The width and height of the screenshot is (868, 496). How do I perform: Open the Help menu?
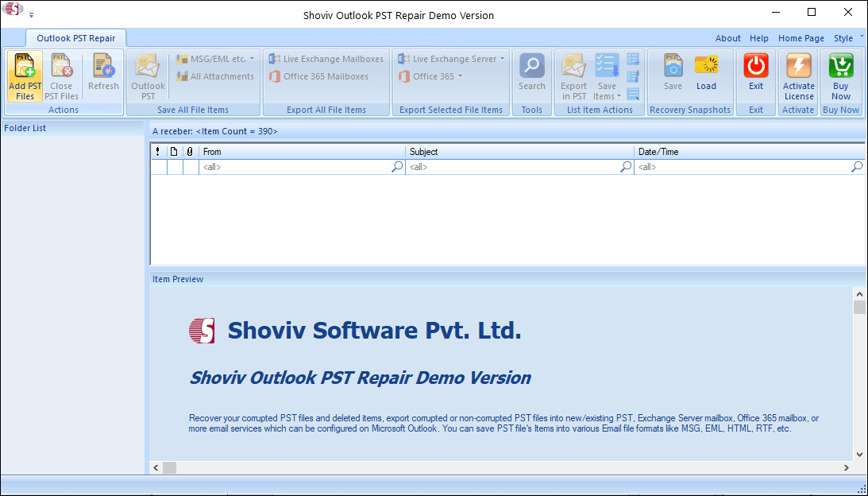759,38
